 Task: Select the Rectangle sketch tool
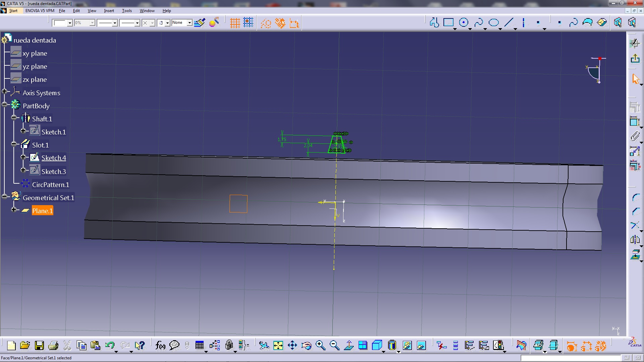tap(448, 23)
